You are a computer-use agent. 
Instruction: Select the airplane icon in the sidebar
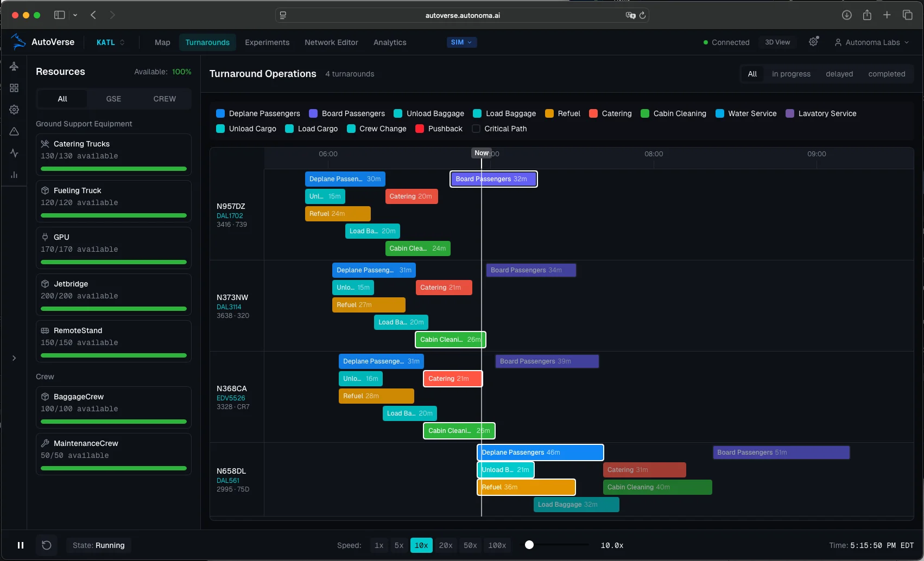[x=14, y=66]
